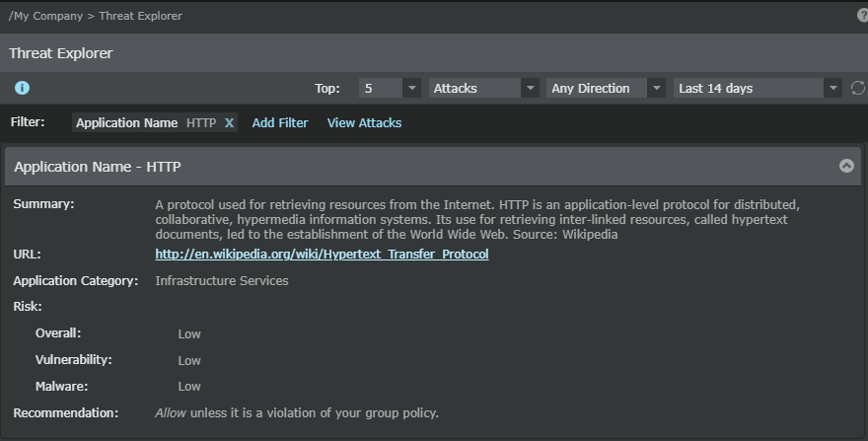Click the Allow recommendation text
The image size is (868, 441).
tap(297, 413)
